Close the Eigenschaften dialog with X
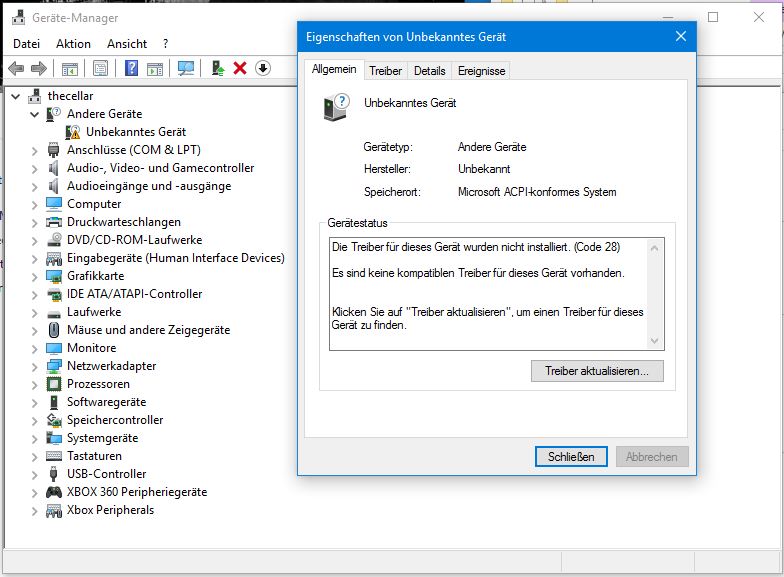The height and width of the screenshot is (577, 784). (x=680, y=36)
